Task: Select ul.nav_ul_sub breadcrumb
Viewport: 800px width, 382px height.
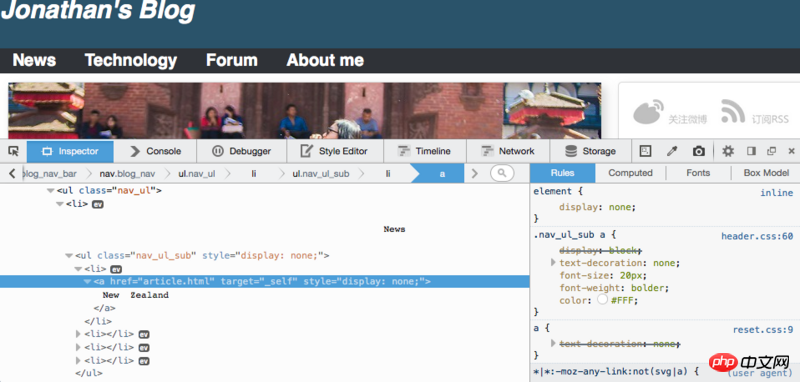Action: click(321, 174)
